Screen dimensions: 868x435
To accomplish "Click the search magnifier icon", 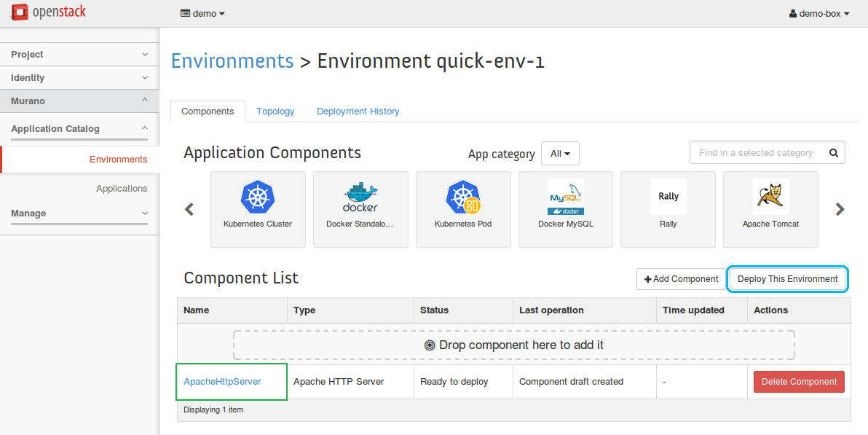I will coord(833,153).
